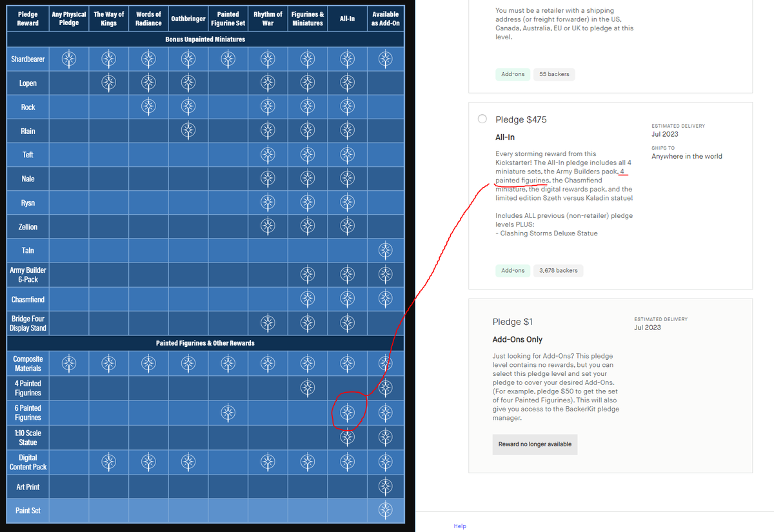Click the Teft emblem under Rhythm of War
Image resolution: width=774 pixels, height=532 pixels.
coord(268,154)
